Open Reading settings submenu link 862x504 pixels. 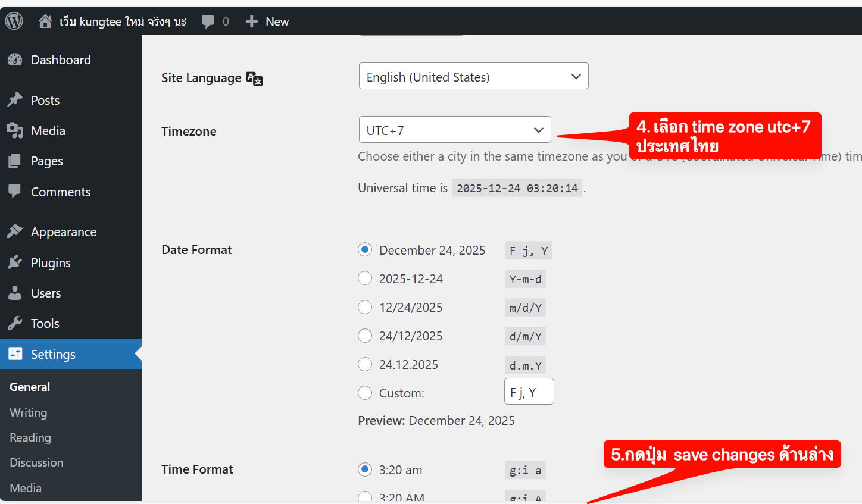click(30, 437)
